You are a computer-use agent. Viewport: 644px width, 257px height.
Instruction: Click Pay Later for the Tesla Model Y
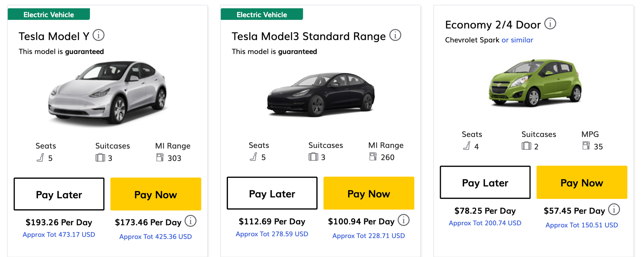(x=58, y=194)
